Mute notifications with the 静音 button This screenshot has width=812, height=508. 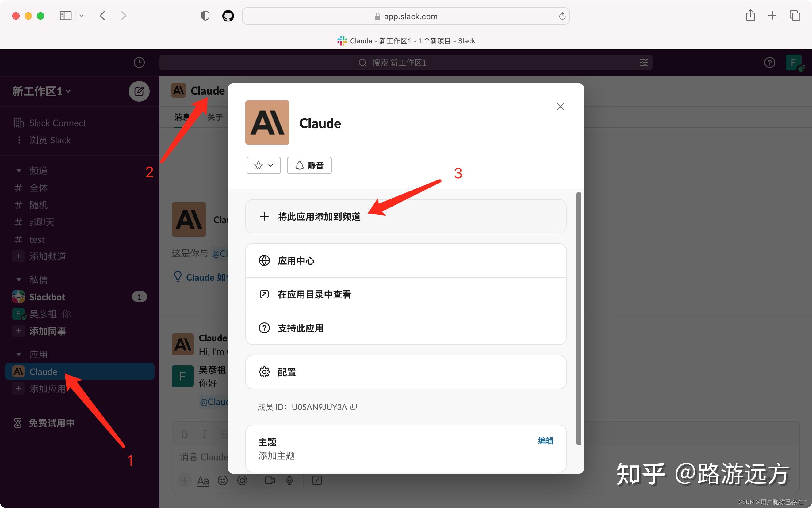(309, 165)
